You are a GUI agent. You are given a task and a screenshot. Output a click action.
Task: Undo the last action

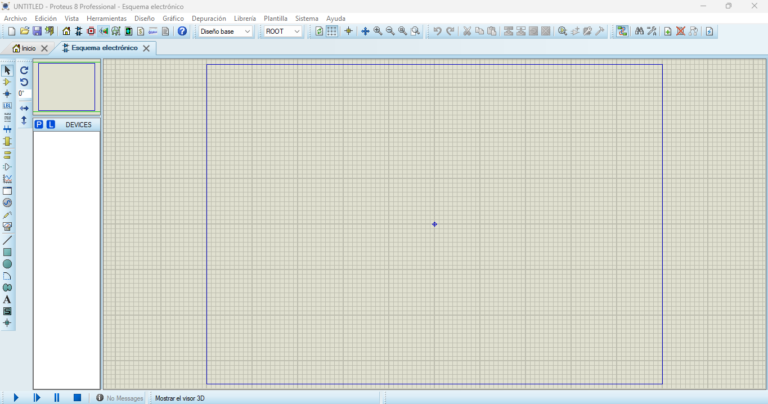pyautogui.click(x=437, y=31)
